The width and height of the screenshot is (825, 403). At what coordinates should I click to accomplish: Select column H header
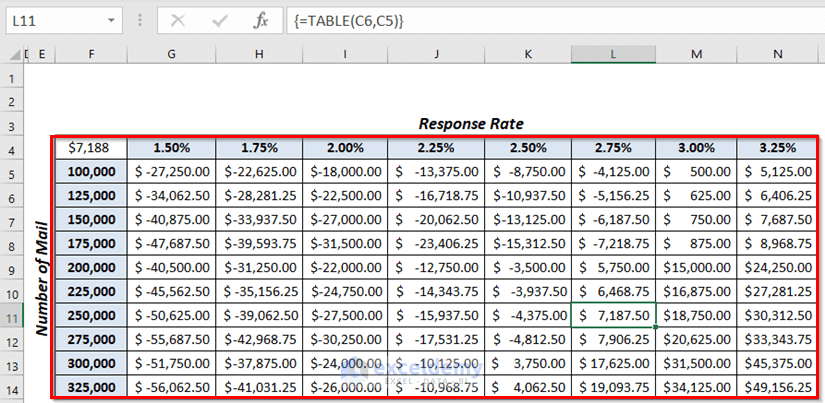click(259, 54)
